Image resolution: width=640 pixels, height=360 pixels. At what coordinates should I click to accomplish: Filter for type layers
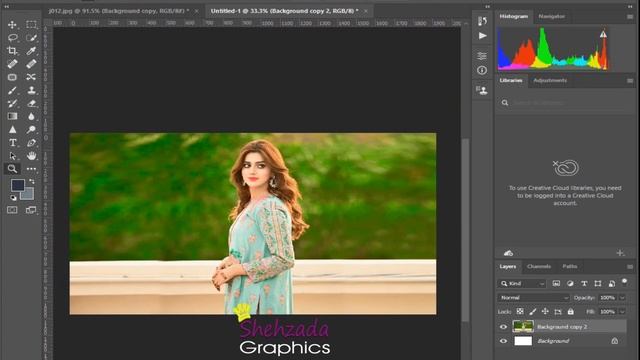tap(584, 283)
